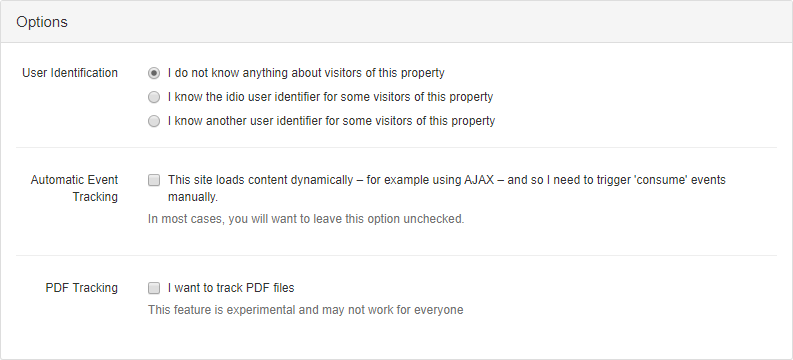793x360 pixels.
Task: Click the "User Identification" section label
Action: 70,73
